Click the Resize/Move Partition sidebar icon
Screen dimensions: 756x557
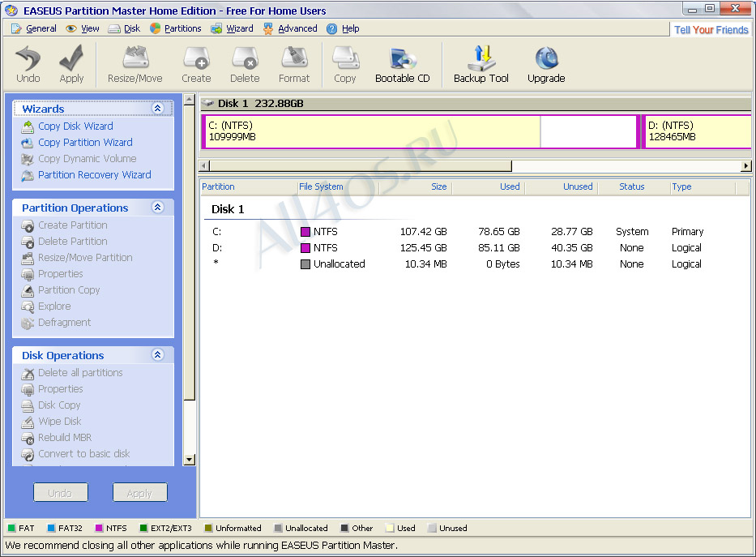[x=28, y=258]
